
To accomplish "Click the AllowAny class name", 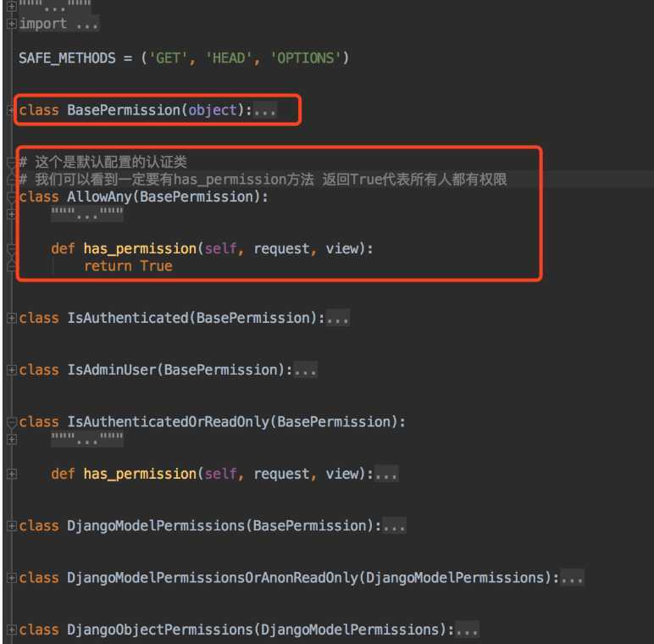I will pos(100,197).
